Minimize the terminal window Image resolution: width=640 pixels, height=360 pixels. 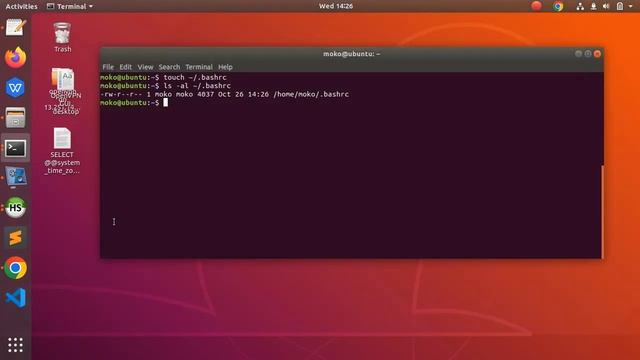tap(578, 53)
